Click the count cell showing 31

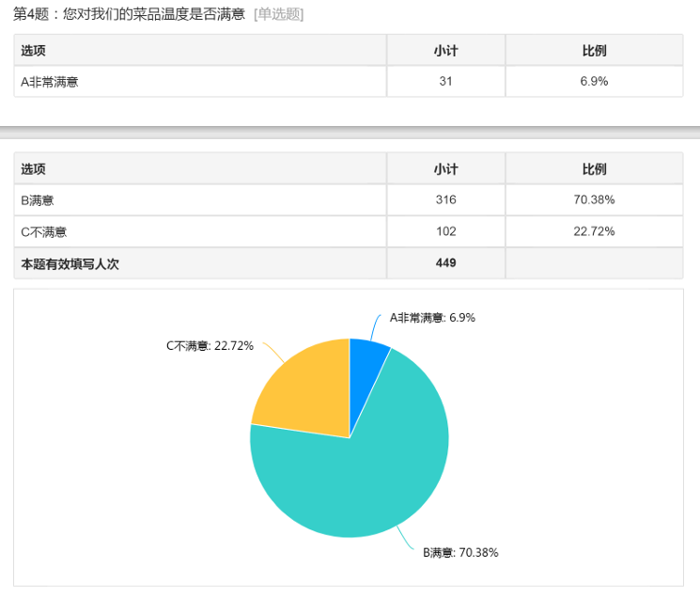445,82
